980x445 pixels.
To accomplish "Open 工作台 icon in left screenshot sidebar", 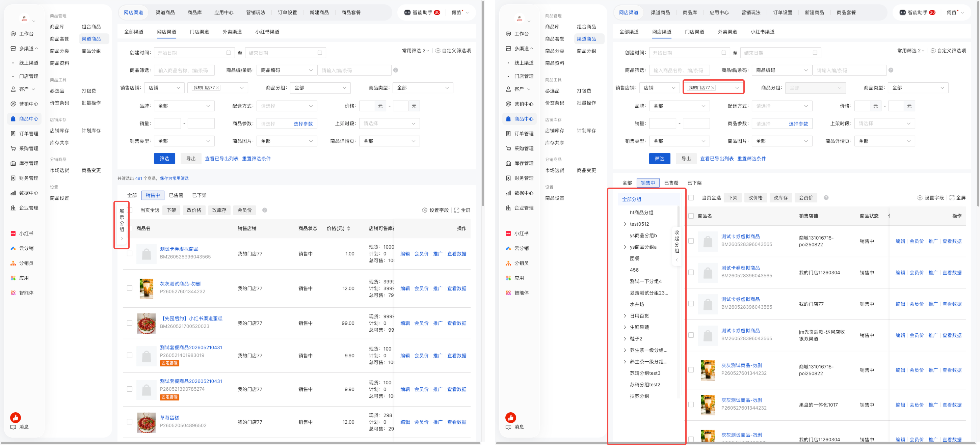I will click(x=13, y=34).
